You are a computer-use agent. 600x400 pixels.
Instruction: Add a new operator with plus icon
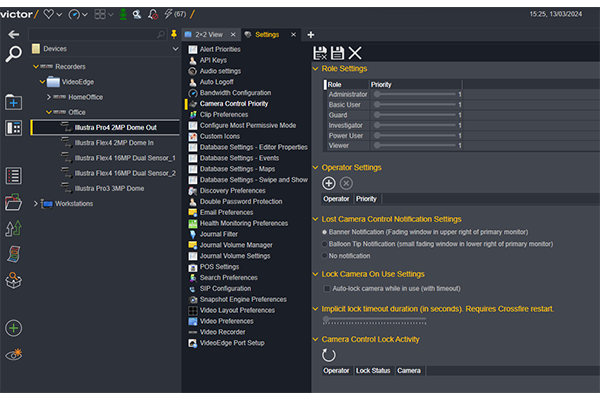(329, 183)
